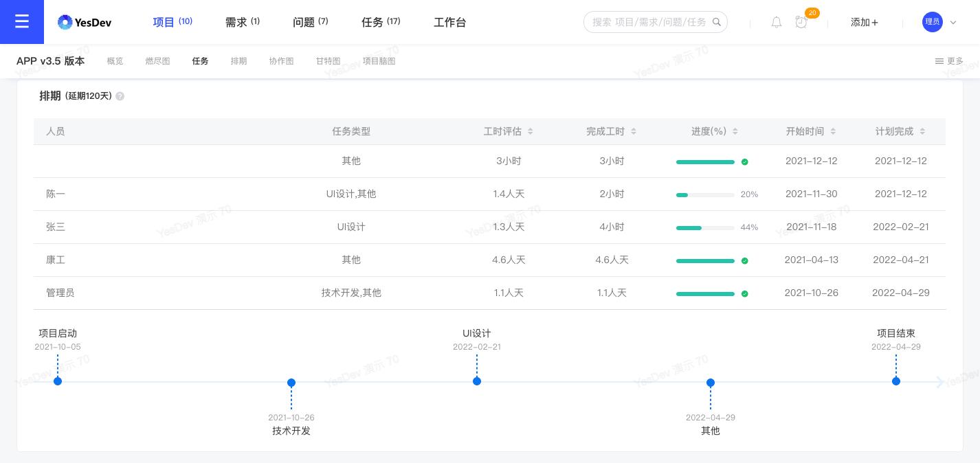Click the YesDev logo
This screenshot has height=463, width=980.
(x=84, y=22)
